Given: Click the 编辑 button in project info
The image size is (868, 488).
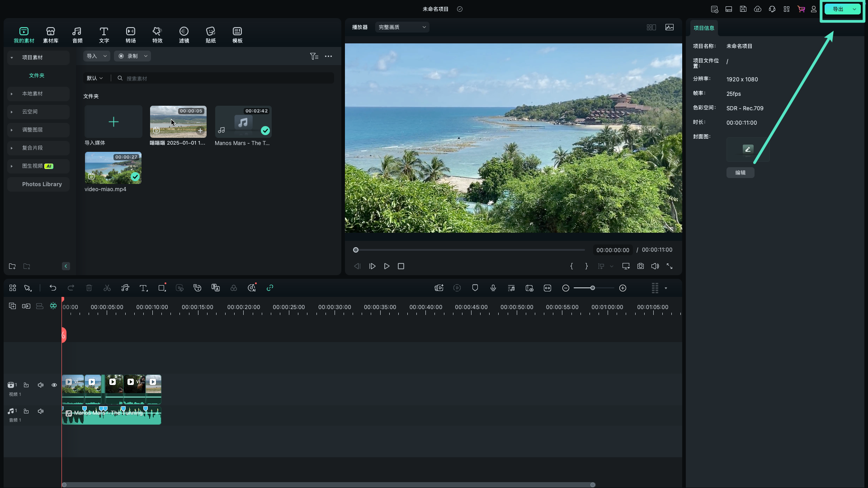Looking at the screenshot, I should pos(741,172).
